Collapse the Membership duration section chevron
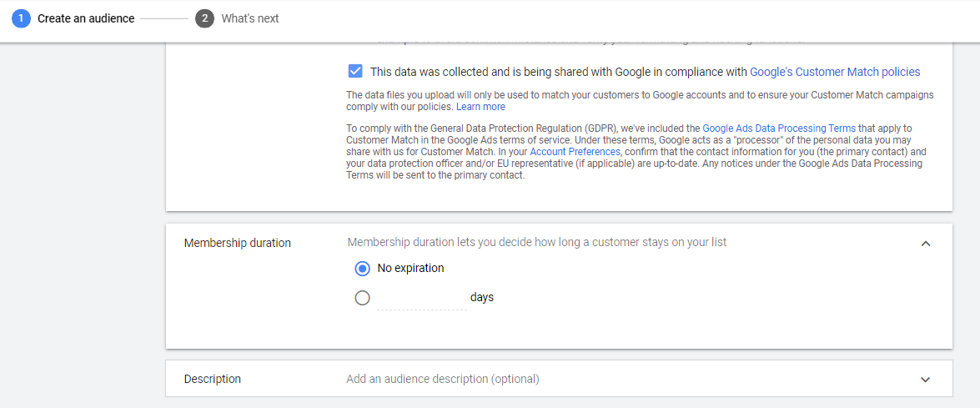Image resolution: width=980 pixels, height=408 pixels. point(925,244)
